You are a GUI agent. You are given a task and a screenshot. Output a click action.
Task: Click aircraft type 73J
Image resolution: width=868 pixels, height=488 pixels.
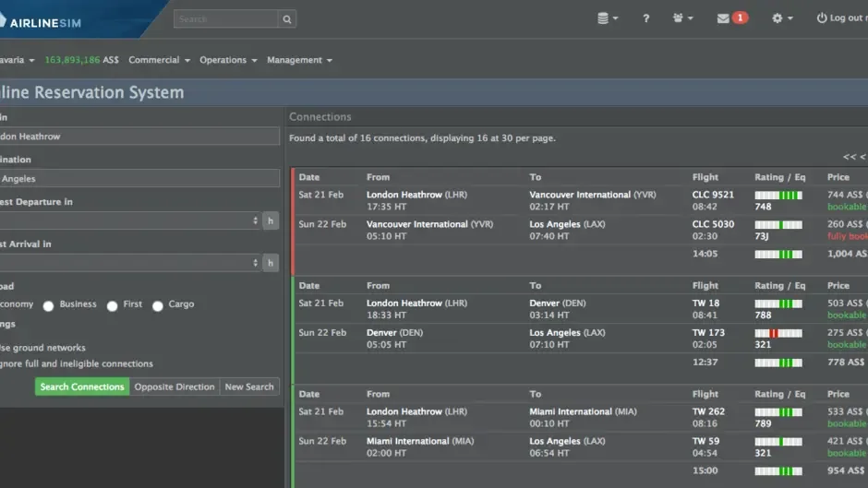[x=762, y=236]
